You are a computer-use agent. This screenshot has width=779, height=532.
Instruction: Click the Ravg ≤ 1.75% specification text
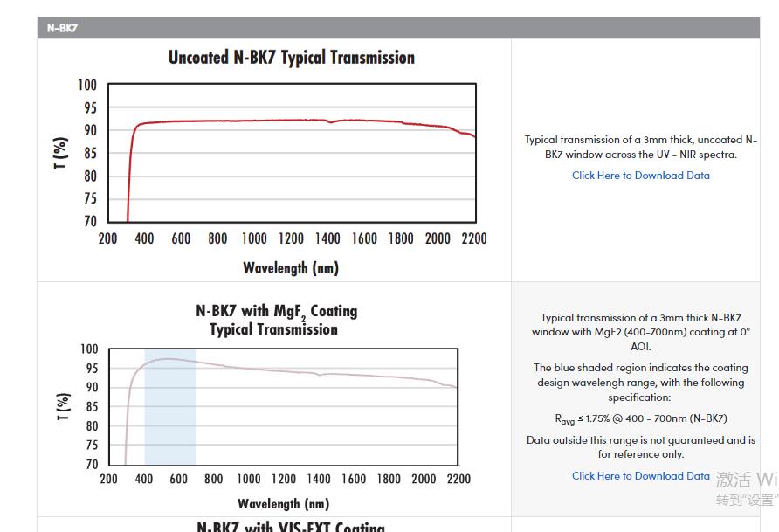pos(640,418)
